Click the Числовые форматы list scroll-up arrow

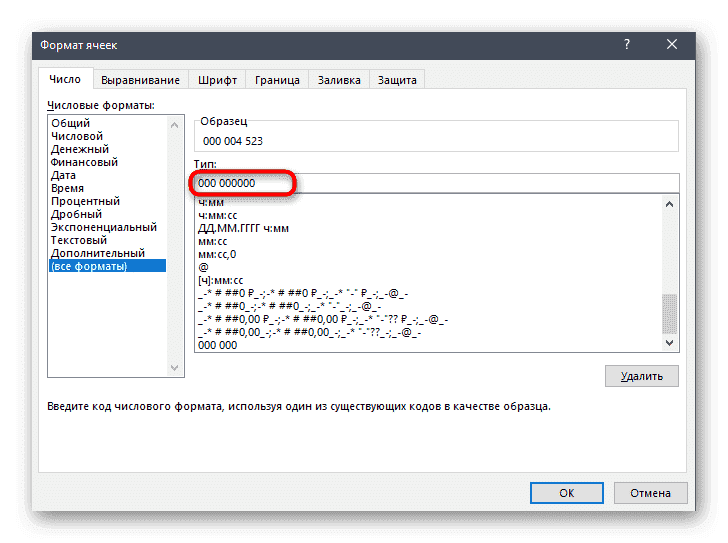click(176, 124)
